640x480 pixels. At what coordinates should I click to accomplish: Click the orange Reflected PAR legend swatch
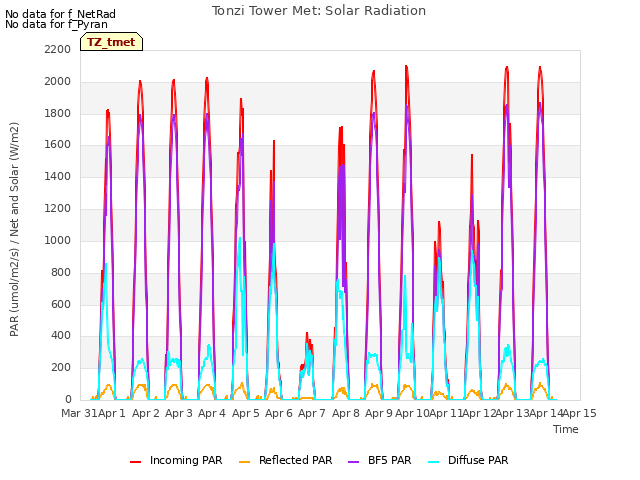pos(244,461)
